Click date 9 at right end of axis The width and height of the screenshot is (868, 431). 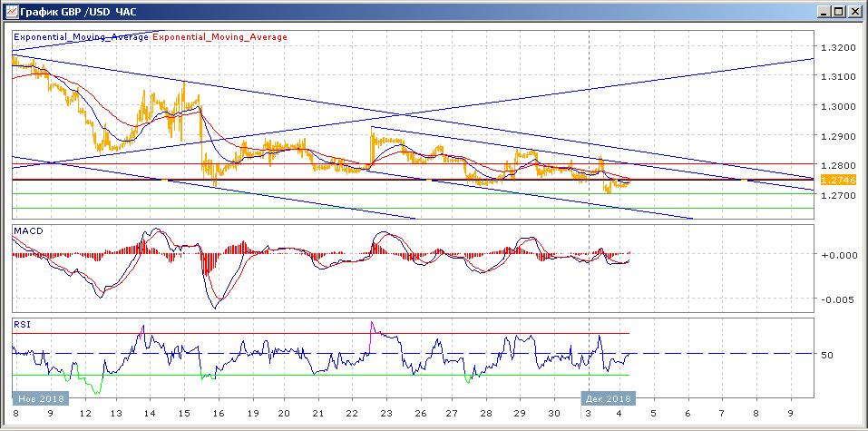(x=791, y=413)
